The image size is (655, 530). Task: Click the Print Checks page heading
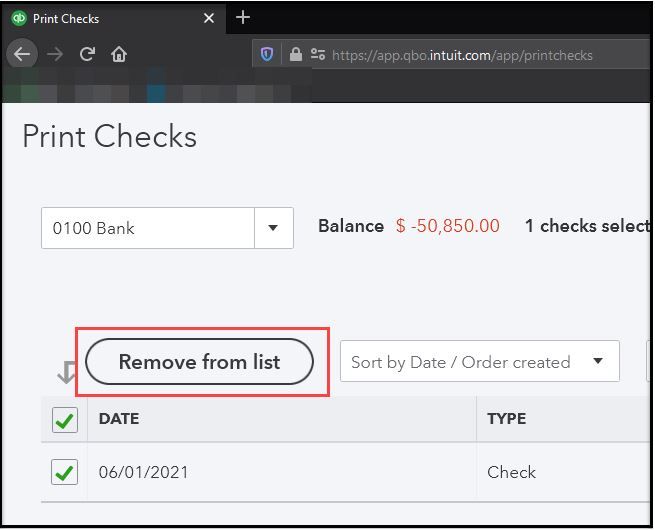[109, 136]
